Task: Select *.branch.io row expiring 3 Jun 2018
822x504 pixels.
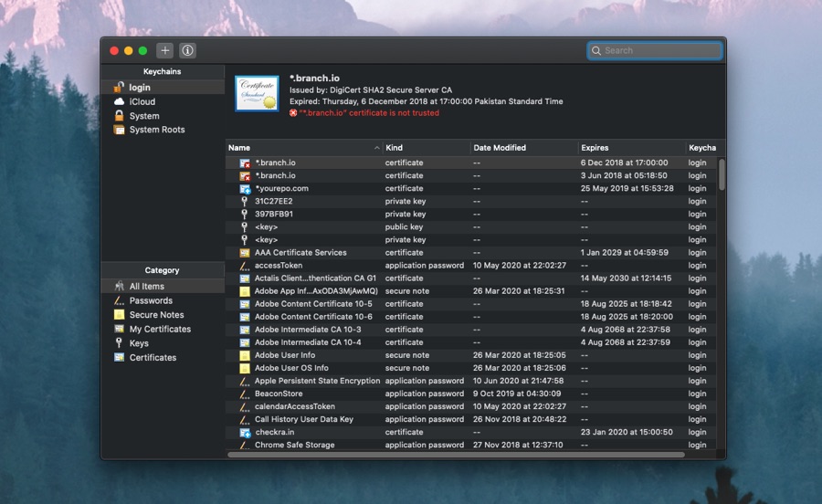Action: coord(470,175)
